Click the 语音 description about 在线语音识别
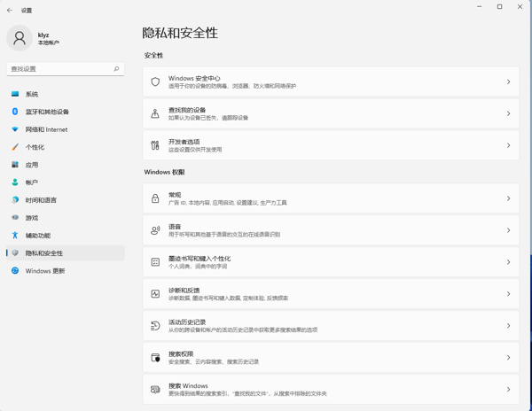 (224, 235)
